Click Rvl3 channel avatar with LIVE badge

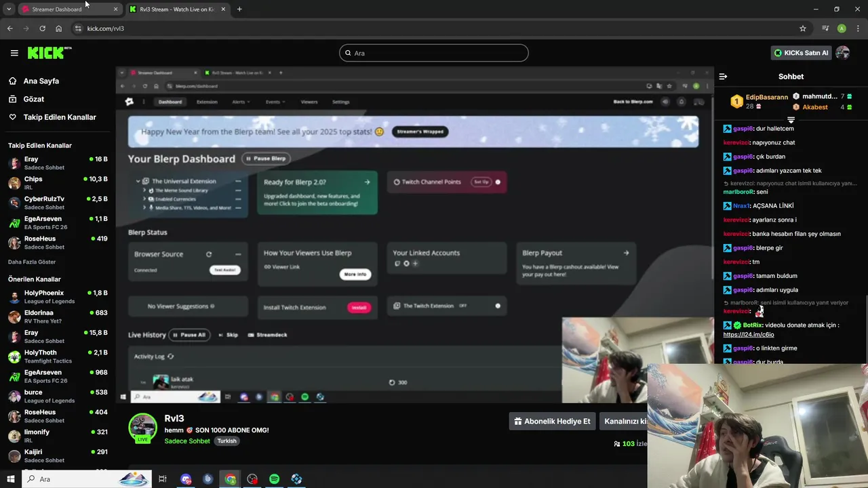click(x=142, y=428)
